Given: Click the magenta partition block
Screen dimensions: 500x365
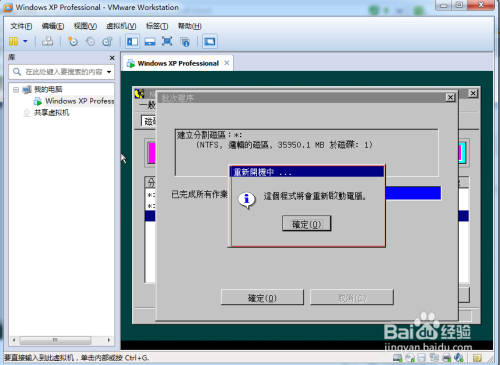Looking at the screenshot, I should pyautogui.click(x=152, y=153).
